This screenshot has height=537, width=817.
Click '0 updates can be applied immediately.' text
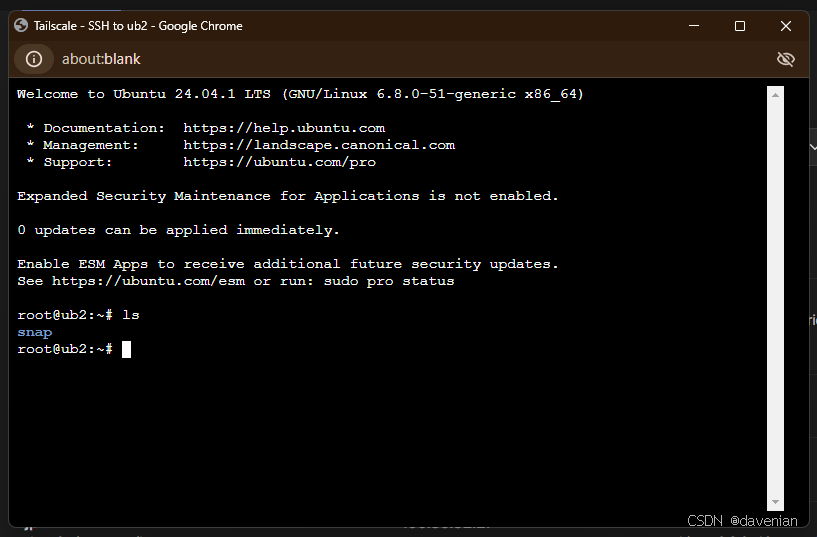coord(178,230)
